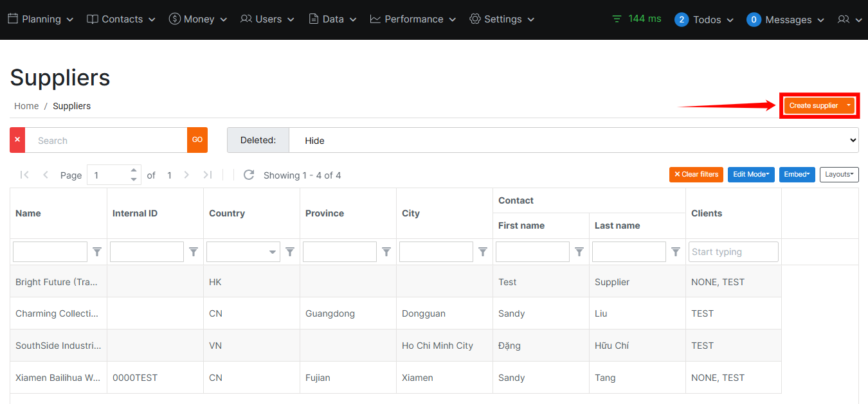
Task: Click the Province filter input
Action: coord(339,252)
